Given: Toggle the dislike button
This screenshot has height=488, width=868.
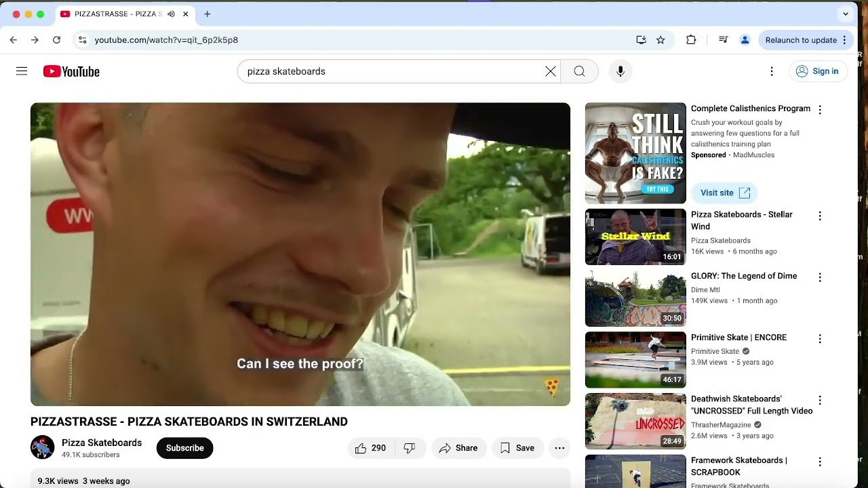Looking at the screenshot, I should point(410,448).
